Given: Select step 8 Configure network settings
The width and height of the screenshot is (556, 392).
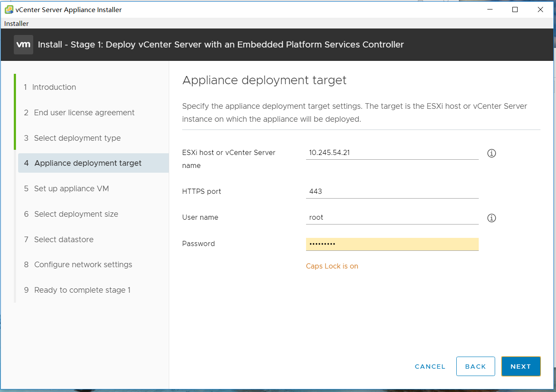Looking at the screenshot, I should point(78,265).
